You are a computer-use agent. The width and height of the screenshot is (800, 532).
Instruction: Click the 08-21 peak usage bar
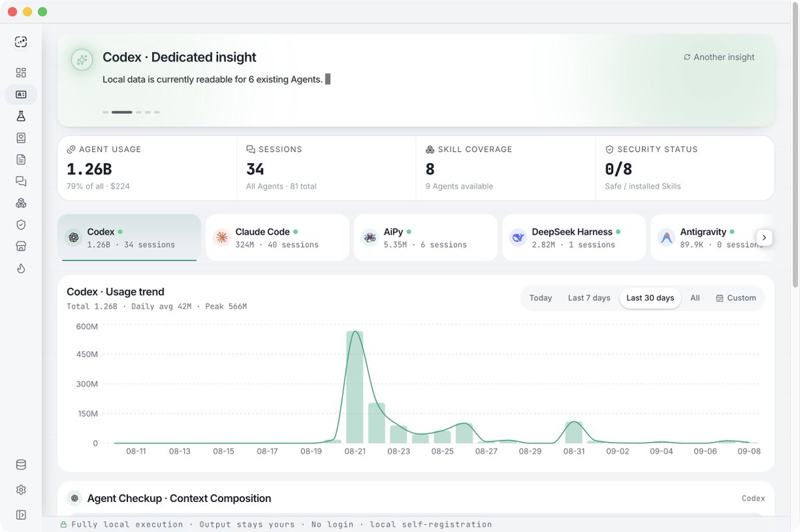(354, 387)
